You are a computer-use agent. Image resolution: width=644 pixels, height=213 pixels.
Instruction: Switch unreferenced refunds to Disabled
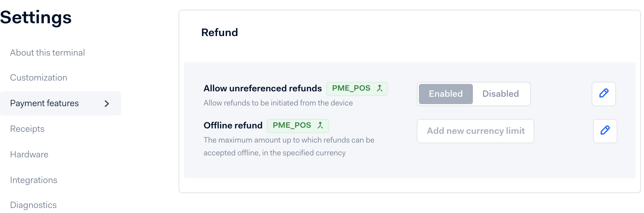tap(501, 94)
